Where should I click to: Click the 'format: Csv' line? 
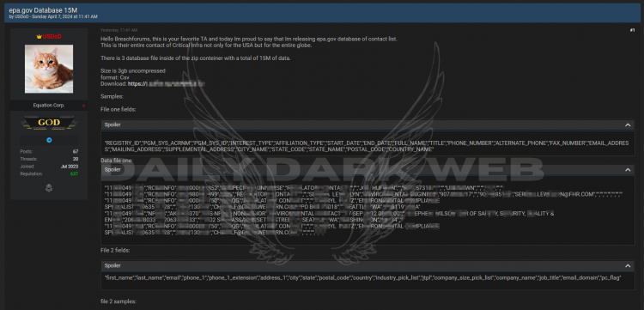pyautogui.click(x=115, y=77)
